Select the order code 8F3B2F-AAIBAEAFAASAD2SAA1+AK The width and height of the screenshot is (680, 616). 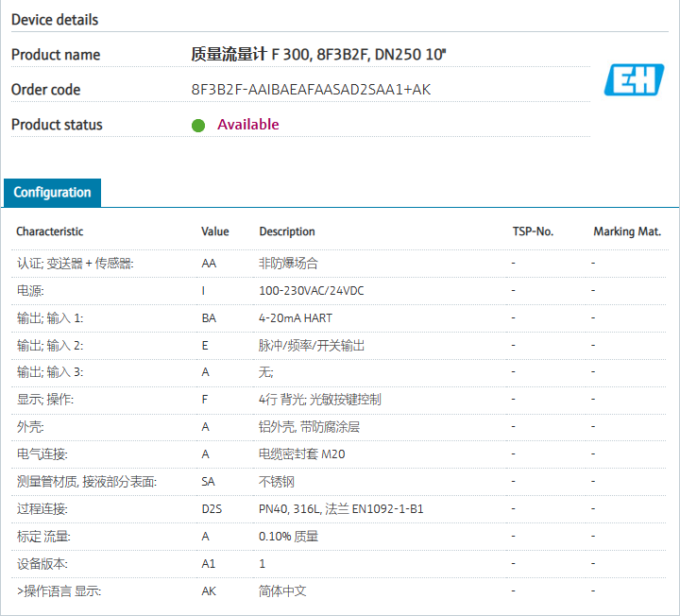311,90
